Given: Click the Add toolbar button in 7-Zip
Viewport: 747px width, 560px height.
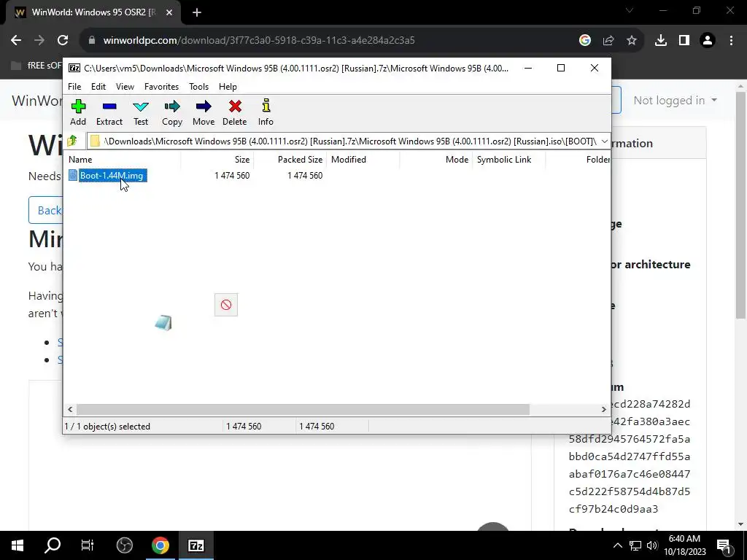Looking at the screenshot, I should pyautogui.click(x=78, y=112).
